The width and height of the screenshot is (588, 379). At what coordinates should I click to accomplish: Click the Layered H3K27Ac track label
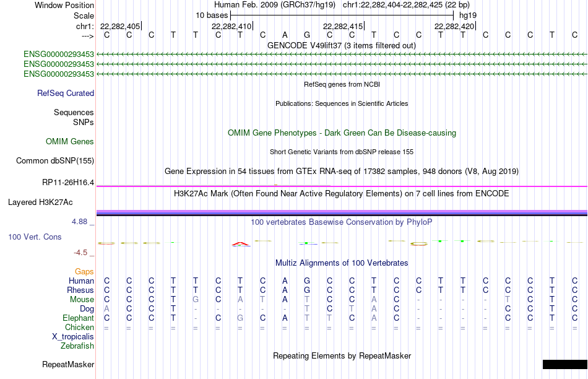click(40, 203)
